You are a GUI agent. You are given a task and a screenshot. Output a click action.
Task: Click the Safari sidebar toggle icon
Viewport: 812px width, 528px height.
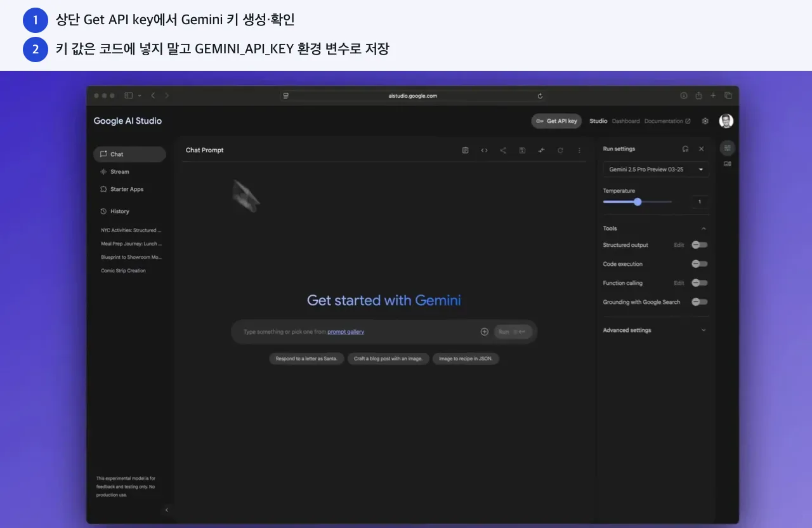pos(128,96)
